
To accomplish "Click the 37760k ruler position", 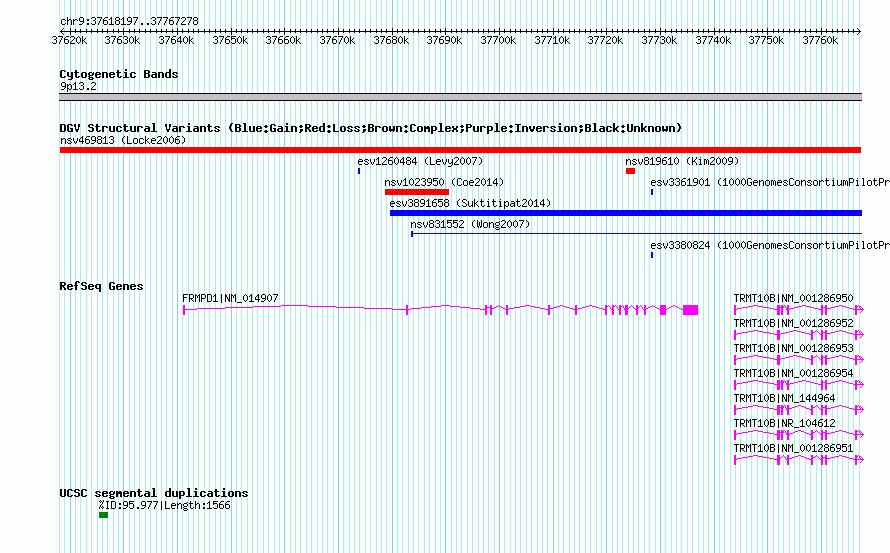I will point(820,40).
